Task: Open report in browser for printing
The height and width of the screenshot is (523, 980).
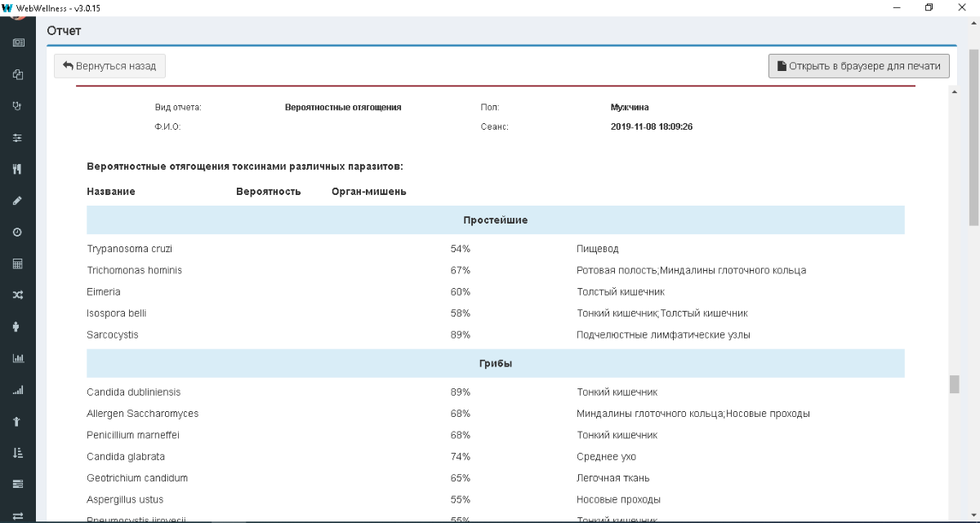Action: coord(859,66)
